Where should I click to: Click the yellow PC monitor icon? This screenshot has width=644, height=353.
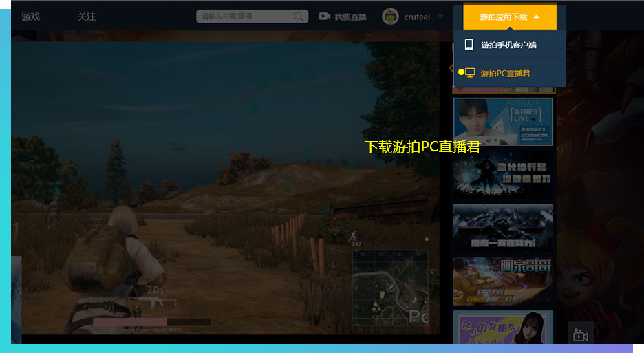(x=471, y=72)
